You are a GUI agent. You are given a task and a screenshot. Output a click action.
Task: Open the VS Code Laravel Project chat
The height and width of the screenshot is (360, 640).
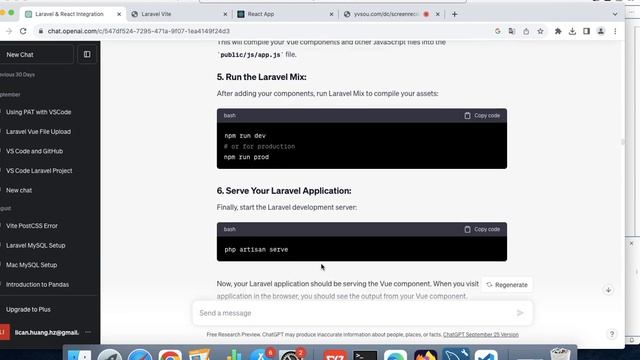click(x=39, y=171)
